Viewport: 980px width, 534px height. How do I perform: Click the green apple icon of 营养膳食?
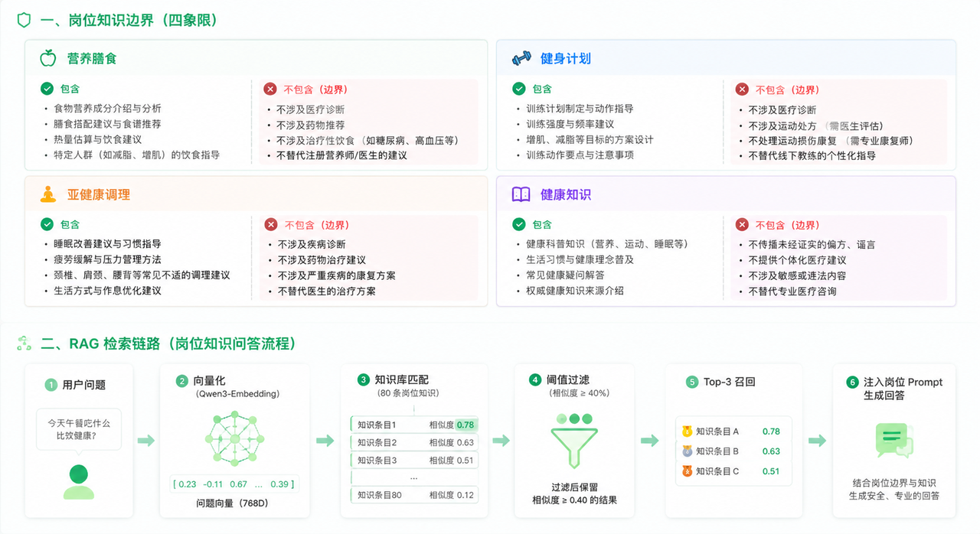48,58
